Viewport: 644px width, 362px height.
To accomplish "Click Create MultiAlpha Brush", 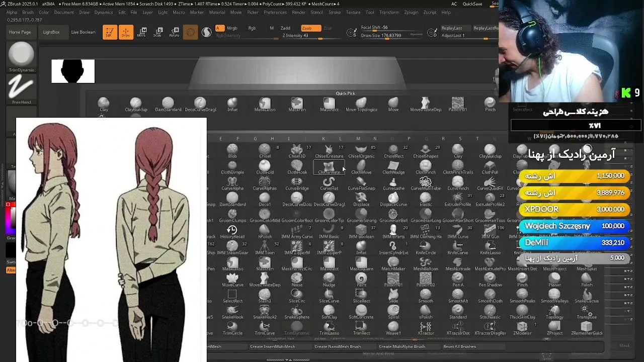I will [x=402, y=346].
